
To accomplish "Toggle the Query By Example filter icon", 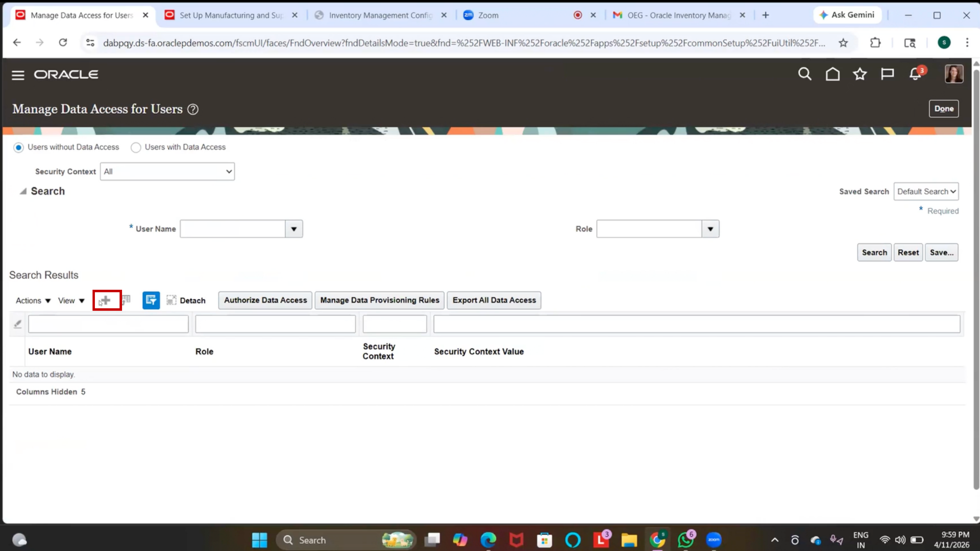I will click(x=151, y=300).
